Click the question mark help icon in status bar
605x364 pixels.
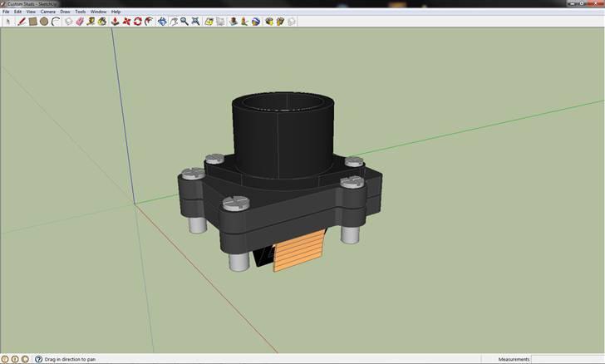(x=38, y=359)
